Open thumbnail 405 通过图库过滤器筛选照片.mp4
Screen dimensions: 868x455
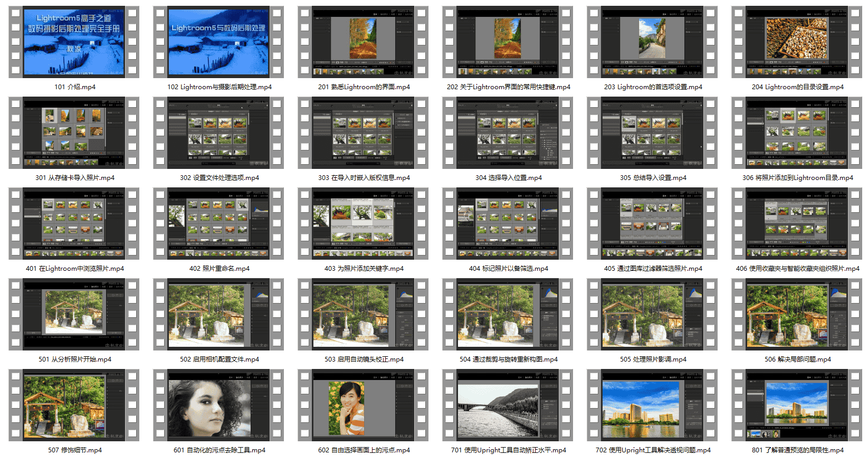[652, 224]
